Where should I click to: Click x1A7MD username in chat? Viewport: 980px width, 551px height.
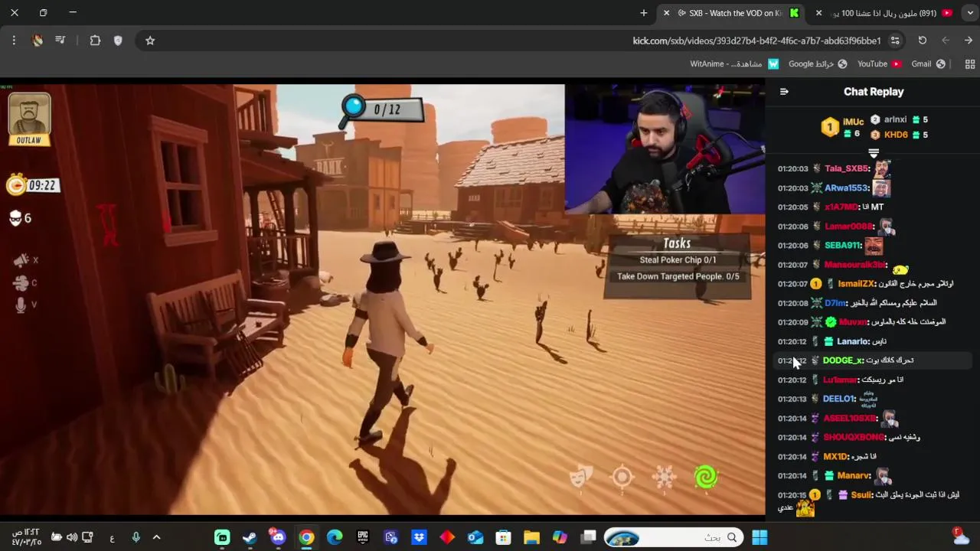(842, 207)
